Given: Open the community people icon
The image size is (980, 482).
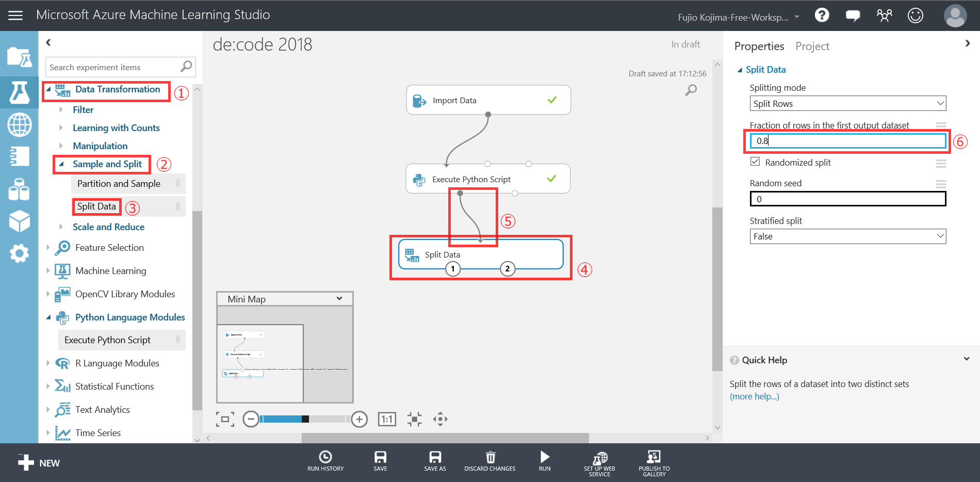Looking at the screenshot, I should [884, 15].
